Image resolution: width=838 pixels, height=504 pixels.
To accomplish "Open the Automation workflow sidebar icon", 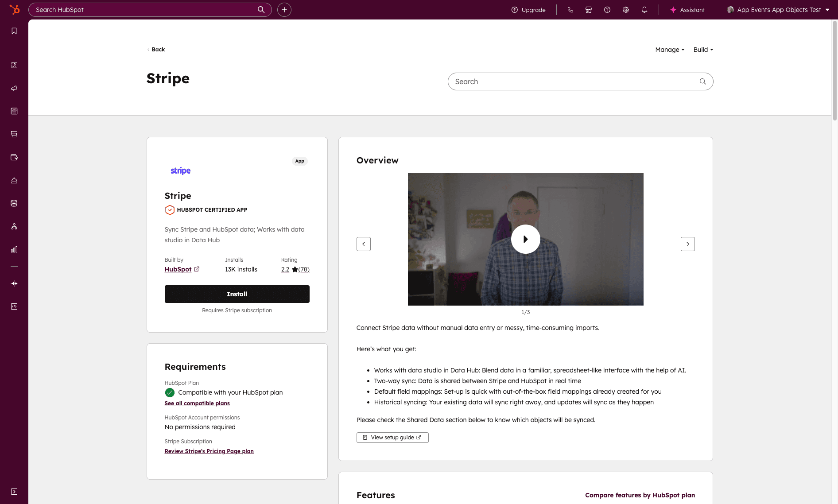I will (14, 226).
